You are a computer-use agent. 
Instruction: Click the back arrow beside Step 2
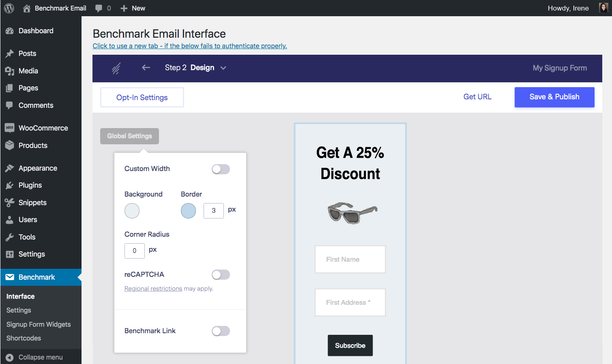pyautogui.click(x=146, y=68)
